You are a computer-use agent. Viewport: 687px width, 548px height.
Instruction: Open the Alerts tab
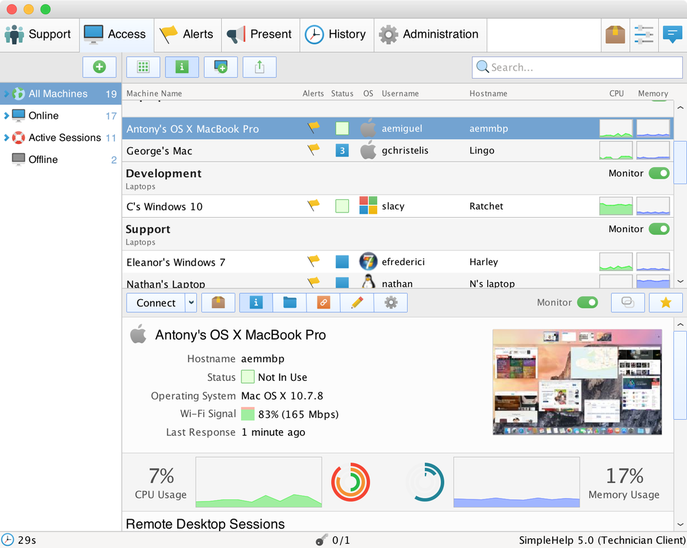pos(187,35)
